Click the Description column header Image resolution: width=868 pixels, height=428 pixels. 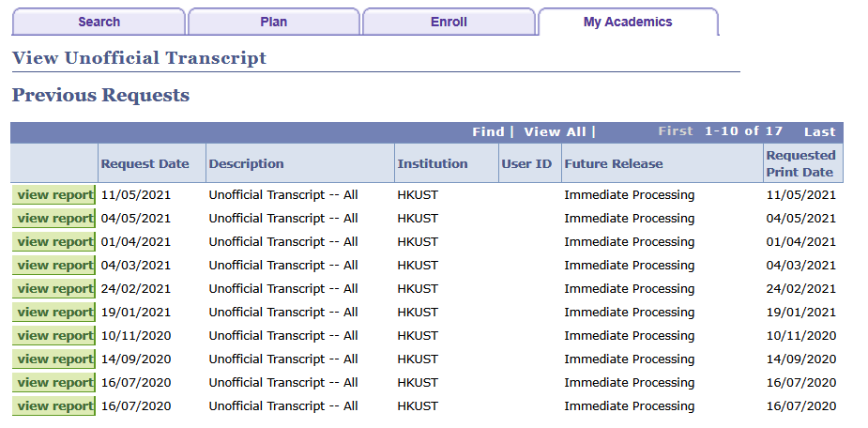pyautogui.click(x=247, y=164)
